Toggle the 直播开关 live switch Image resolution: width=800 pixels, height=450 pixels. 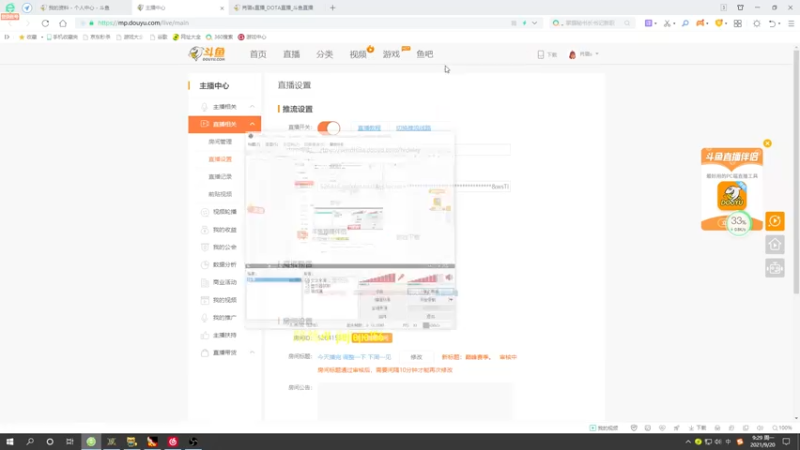pyautogui.click(x=329, y=128)
